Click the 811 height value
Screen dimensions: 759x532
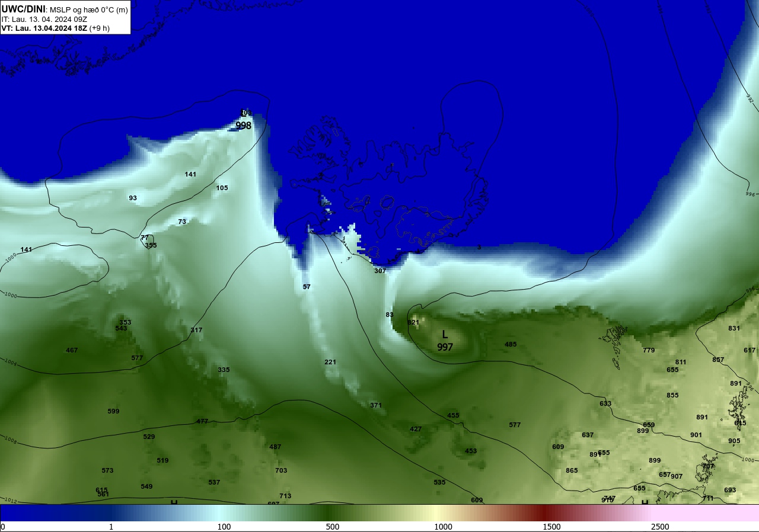coord(681,362)
